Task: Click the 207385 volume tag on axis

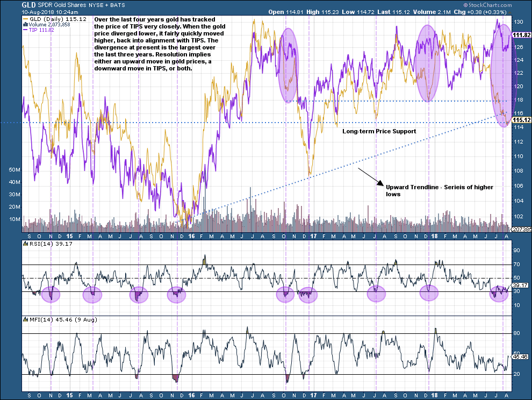Action: [521, 229]
